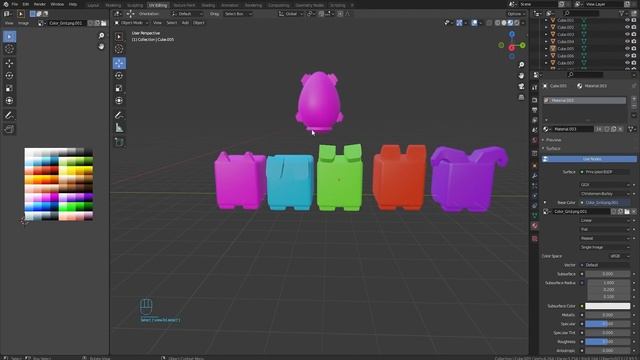640x360 pixels.
Task: Open the Image menu in UV editor
Action: 23,23
